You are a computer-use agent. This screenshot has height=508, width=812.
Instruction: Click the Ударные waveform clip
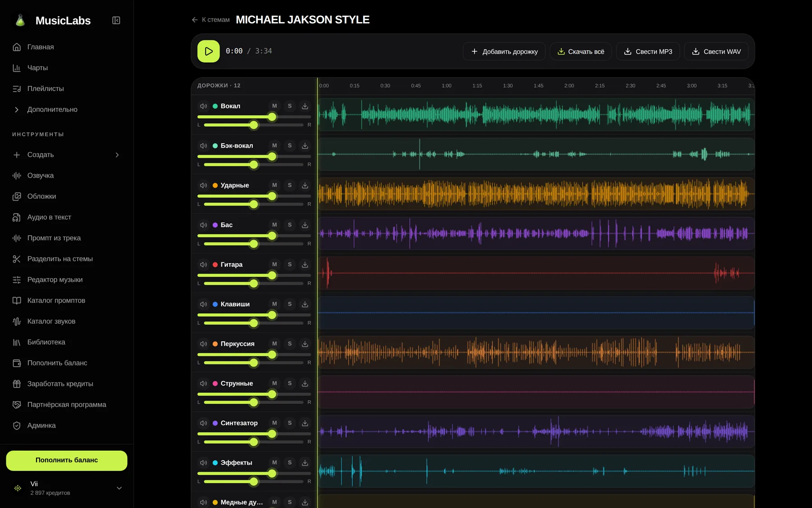tap(536, 194)
